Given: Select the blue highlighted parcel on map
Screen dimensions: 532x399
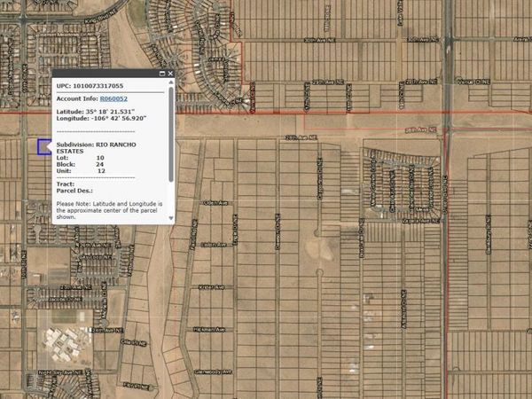Looking at the screenshot, I should point(43,147).
